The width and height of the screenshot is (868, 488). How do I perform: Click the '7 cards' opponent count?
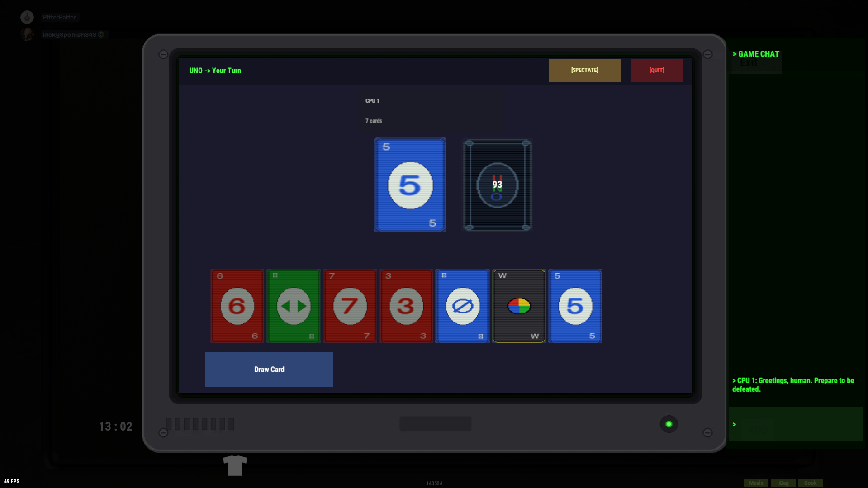click(x=374, y=121)
